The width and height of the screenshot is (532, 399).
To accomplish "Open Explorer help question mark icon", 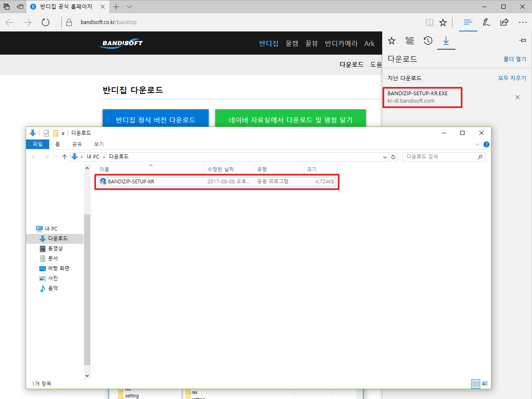I will (486, 144).
